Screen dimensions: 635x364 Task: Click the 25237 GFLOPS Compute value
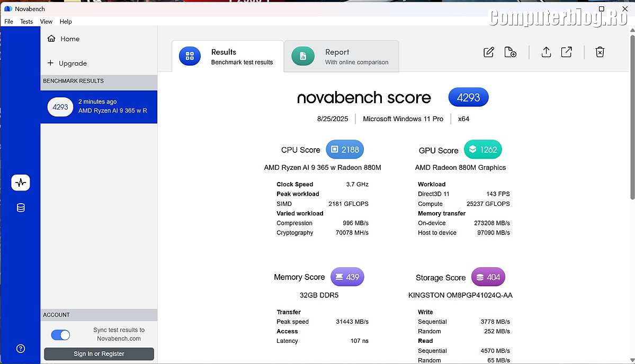point(488,204)
